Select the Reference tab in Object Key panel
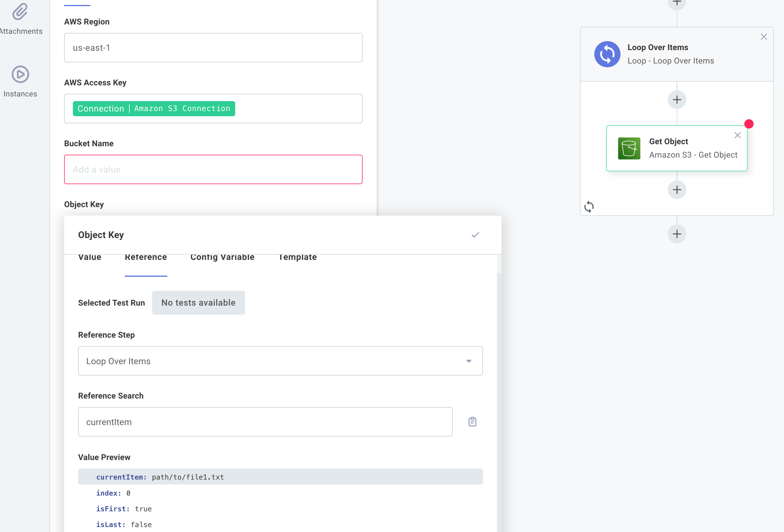The height and width of the screenshot is (532, 784). (145, 256)
